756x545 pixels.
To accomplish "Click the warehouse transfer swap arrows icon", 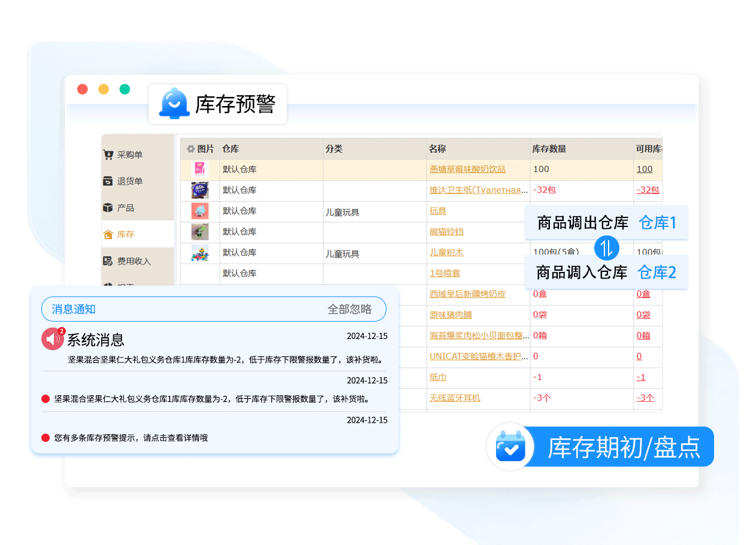I will 606,247.
